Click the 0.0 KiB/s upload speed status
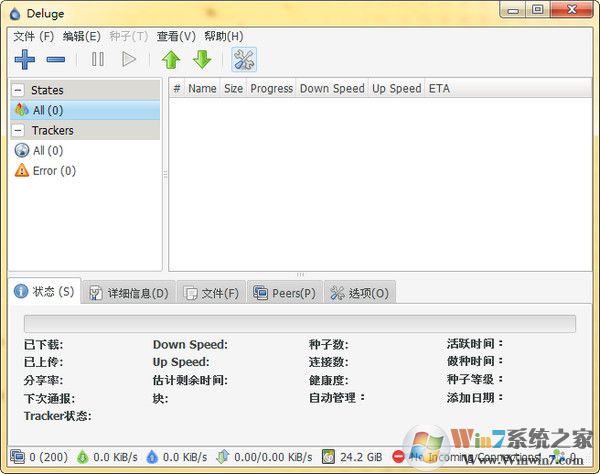Viewport: 600px width, 474px height. (185, 457)
